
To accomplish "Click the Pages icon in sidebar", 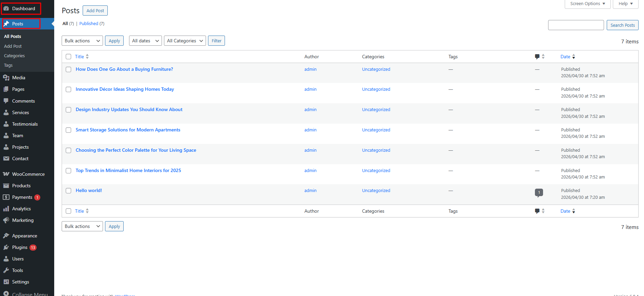I will coord(6,89).
